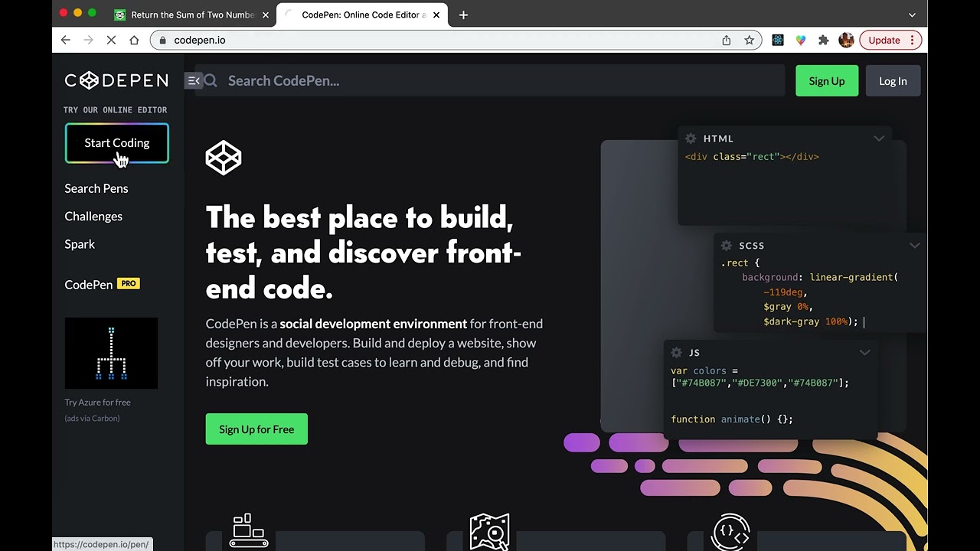Click the Azure ad thumbnail
Viewport: 980px width, 551px height.
111,353
